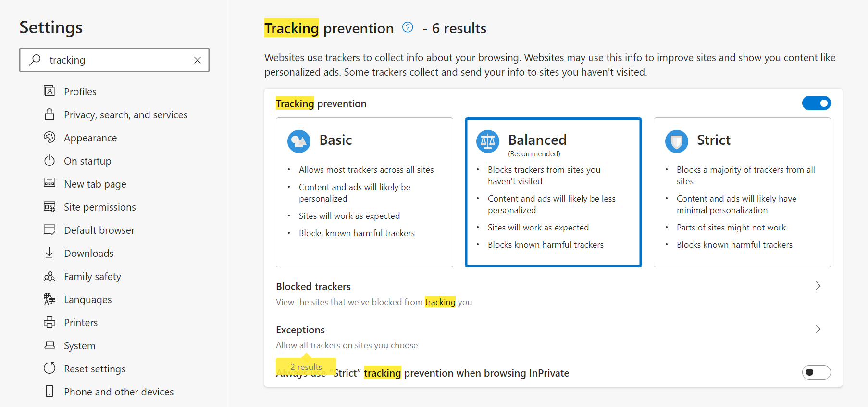Click the Tracking prevention help question icon
This screenshot has height=407, width=868.
tap(408, 27)
